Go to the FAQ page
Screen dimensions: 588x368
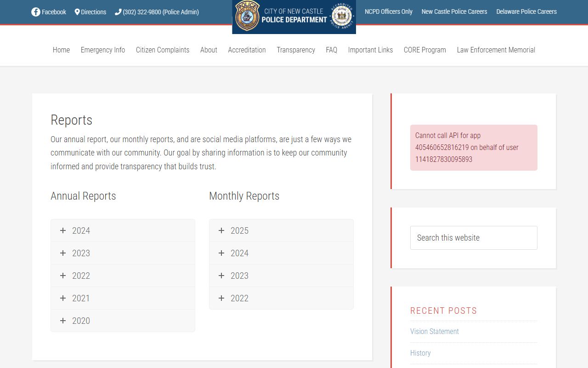[332, 50]
